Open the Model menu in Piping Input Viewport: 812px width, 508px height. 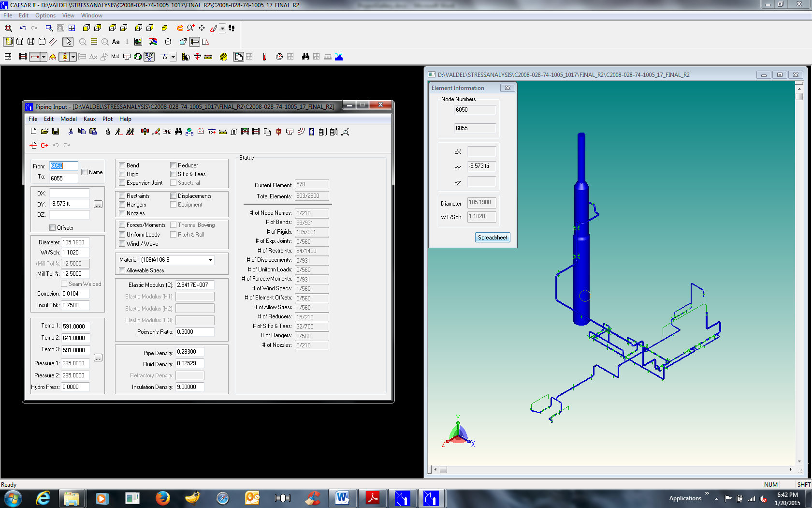coord(68,119)
